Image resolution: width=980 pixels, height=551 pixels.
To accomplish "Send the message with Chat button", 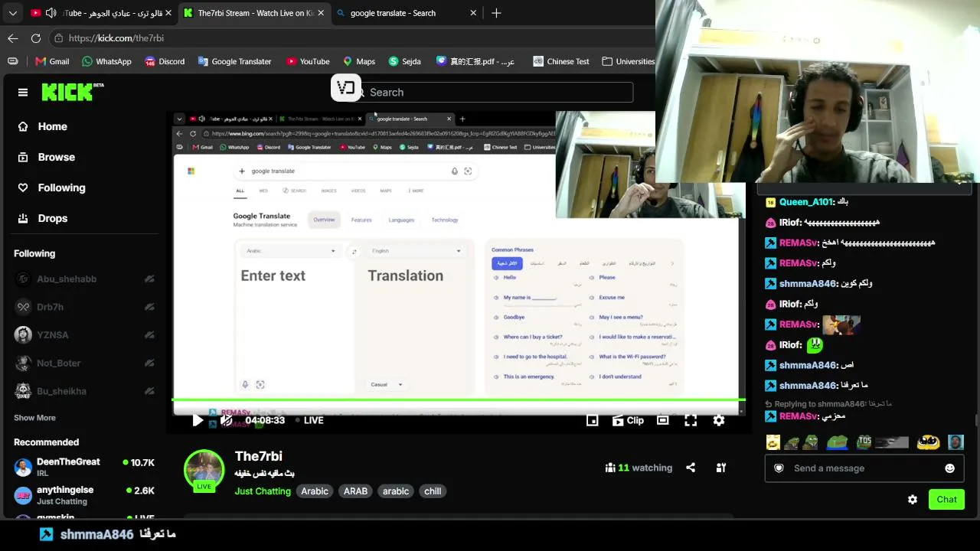I will 946,500.
